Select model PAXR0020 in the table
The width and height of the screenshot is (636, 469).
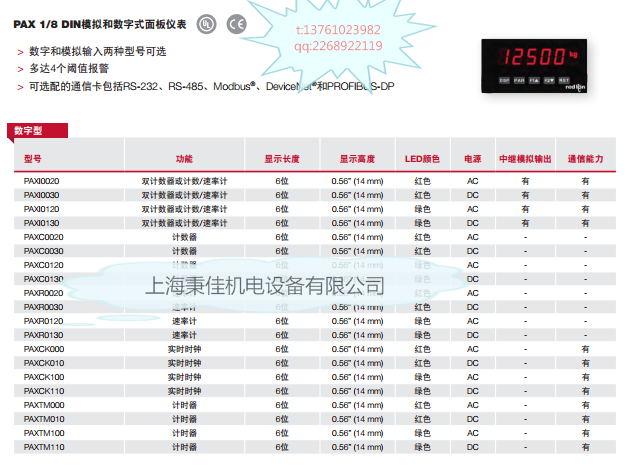43,293
